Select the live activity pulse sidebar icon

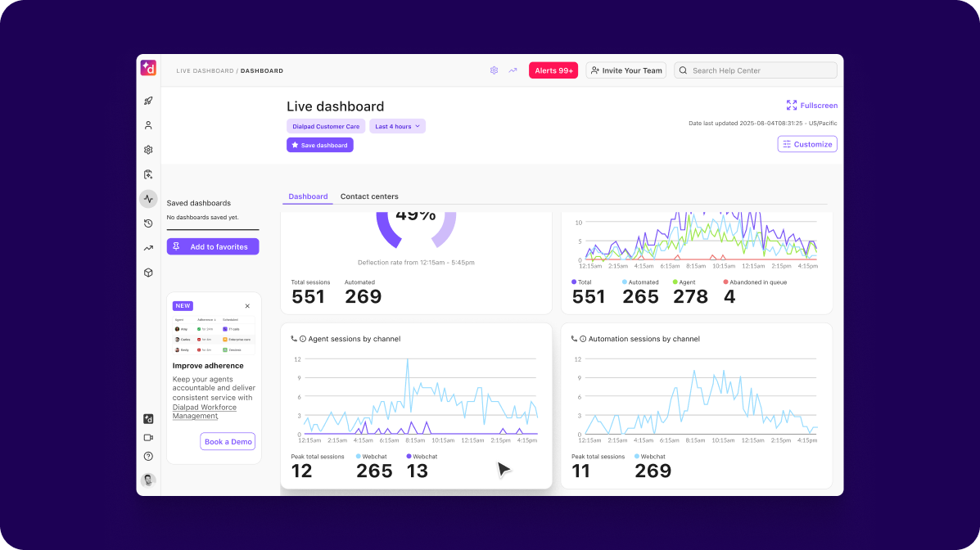148,199
